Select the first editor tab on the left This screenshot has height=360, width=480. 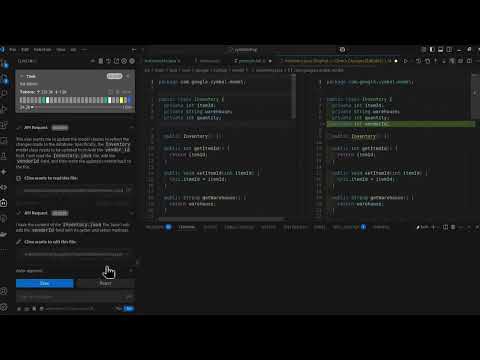tap(163, 61)
